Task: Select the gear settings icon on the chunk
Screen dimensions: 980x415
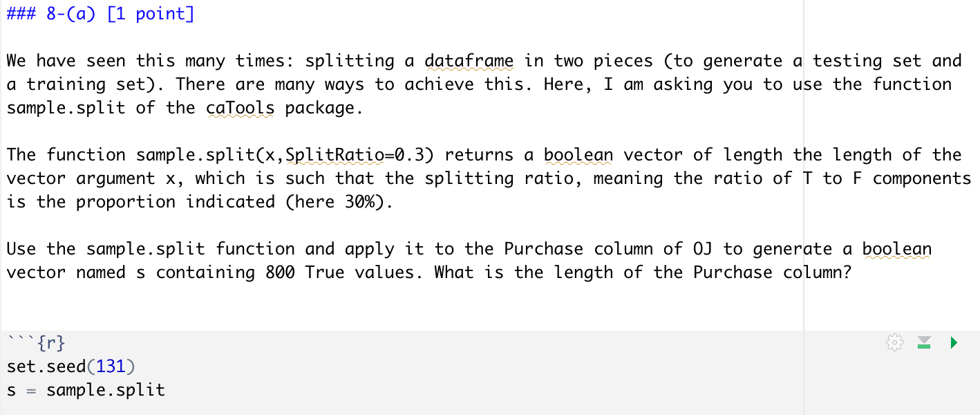Action: coord(894,342)
